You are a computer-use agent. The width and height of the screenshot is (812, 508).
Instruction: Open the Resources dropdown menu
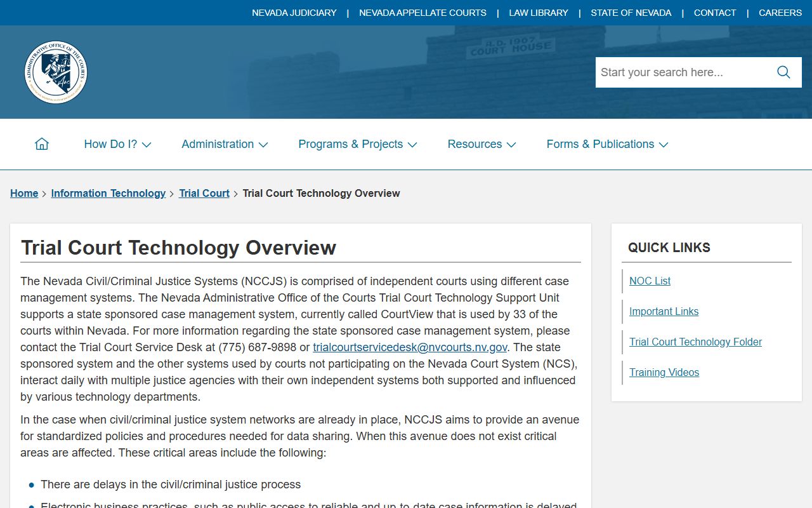tap(481, 144)
